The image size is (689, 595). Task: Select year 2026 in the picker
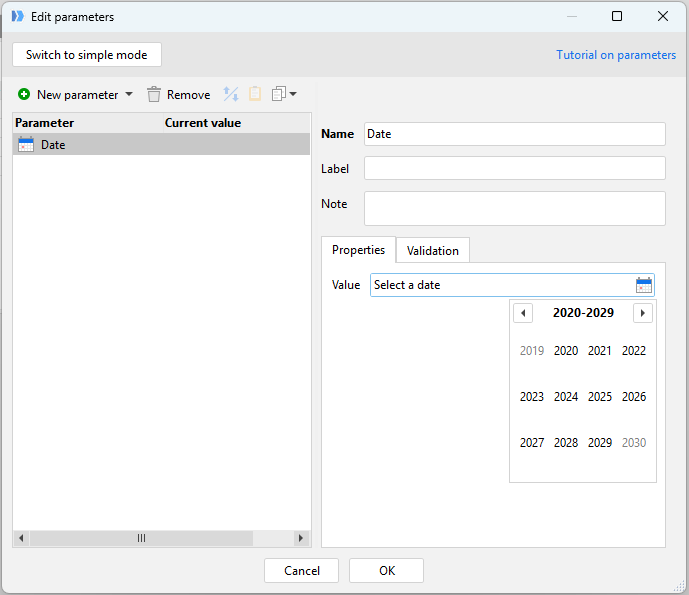634,397
